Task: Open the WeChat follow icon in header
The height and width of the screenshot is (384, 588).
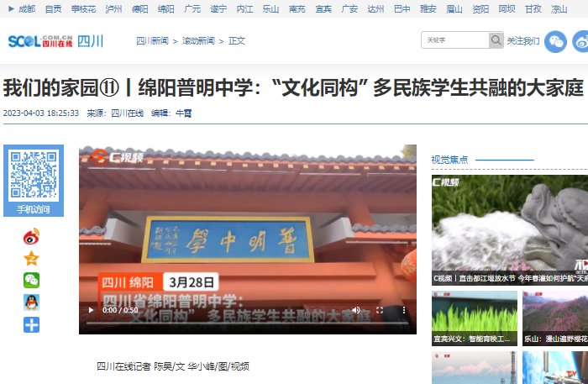Action: click(x=555, y=41)
